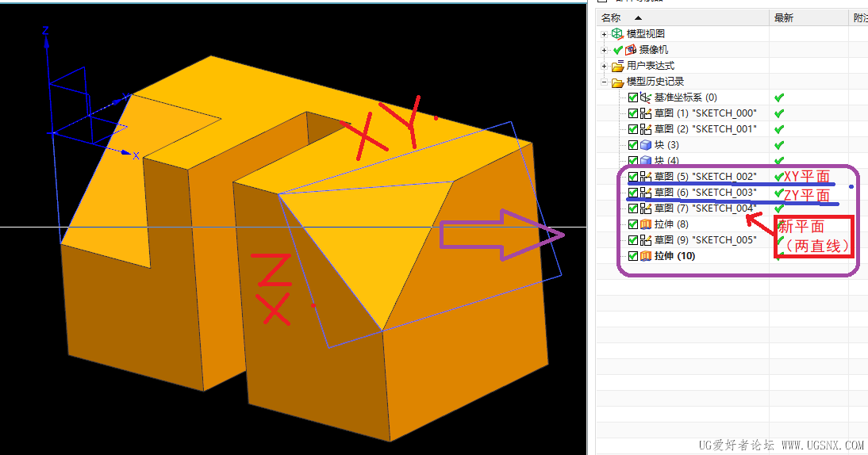The width and height of the screenshot is (868, 455).
Task: Click the sketch icon of SKETCH_003
Action: click(646, 193)
